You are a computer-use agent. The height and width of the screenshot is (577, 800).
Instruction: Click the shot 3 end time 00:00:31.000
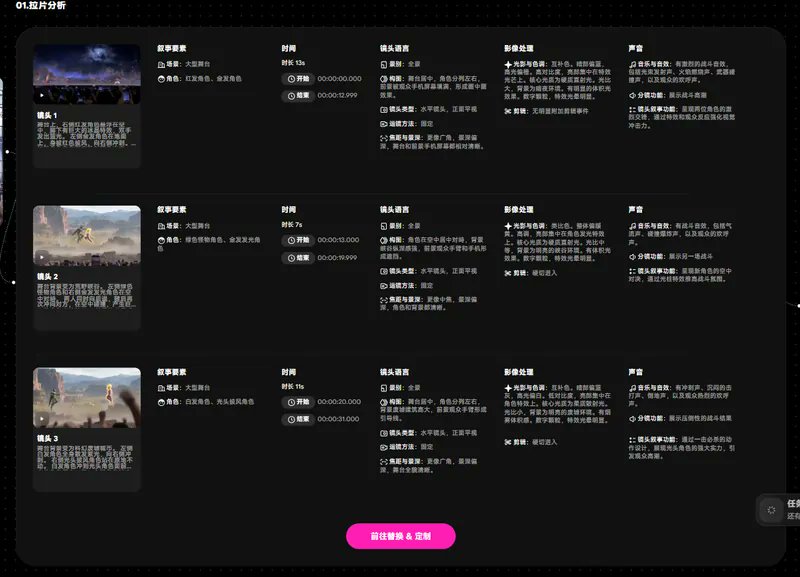[x=338, y=419]
